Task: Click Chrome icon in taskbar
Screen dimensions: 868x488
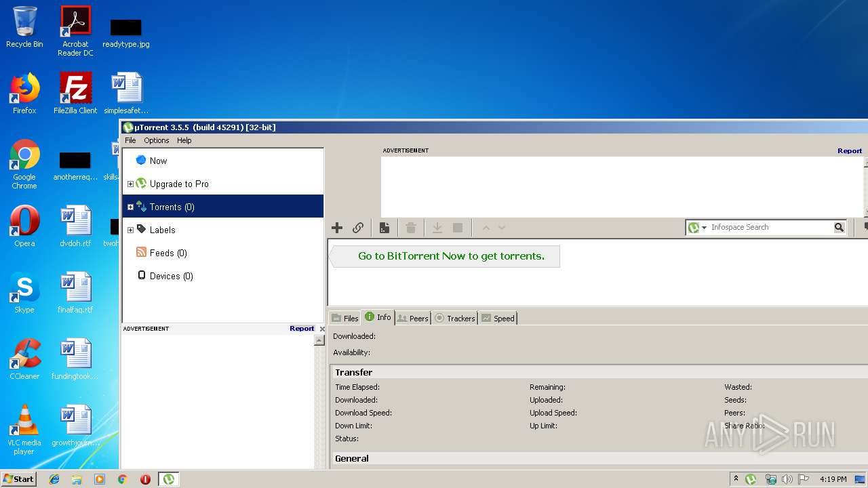Action: coord(123,479)
